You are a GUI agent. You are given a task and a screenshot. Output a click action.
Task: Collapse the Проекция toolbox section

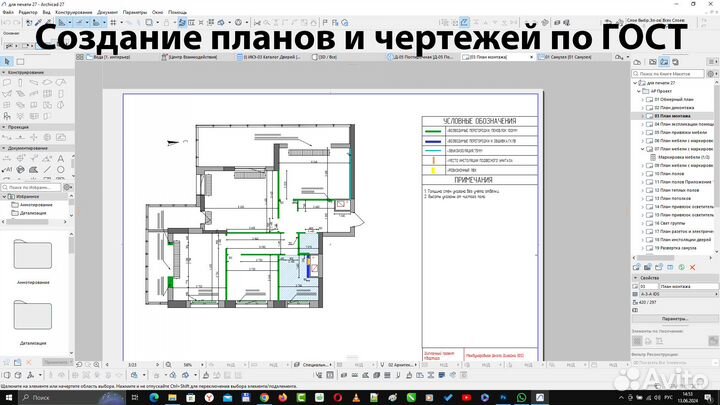[x=4, y=127]
